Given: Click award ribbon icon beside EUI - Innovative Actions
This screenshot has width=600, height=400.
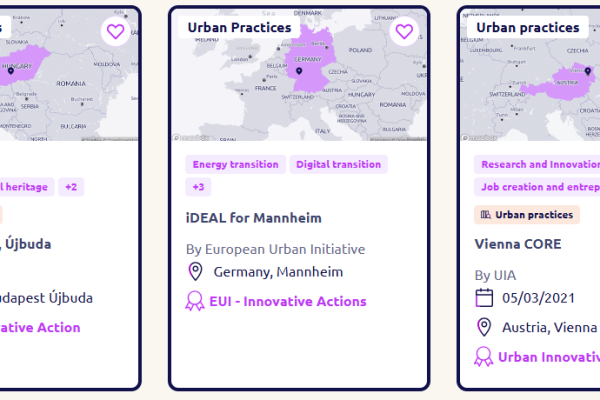Looking at the screenshot, I should [x=195, y=301].
